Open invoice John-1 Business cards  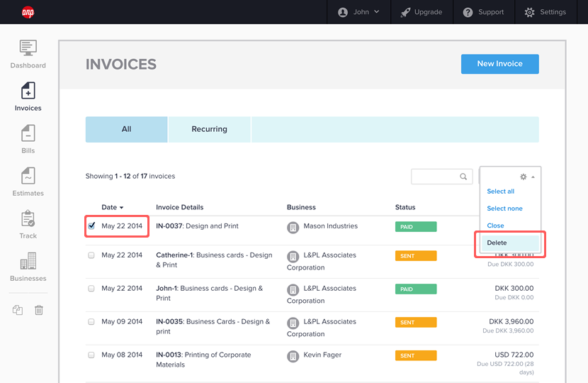click(210, 293)
